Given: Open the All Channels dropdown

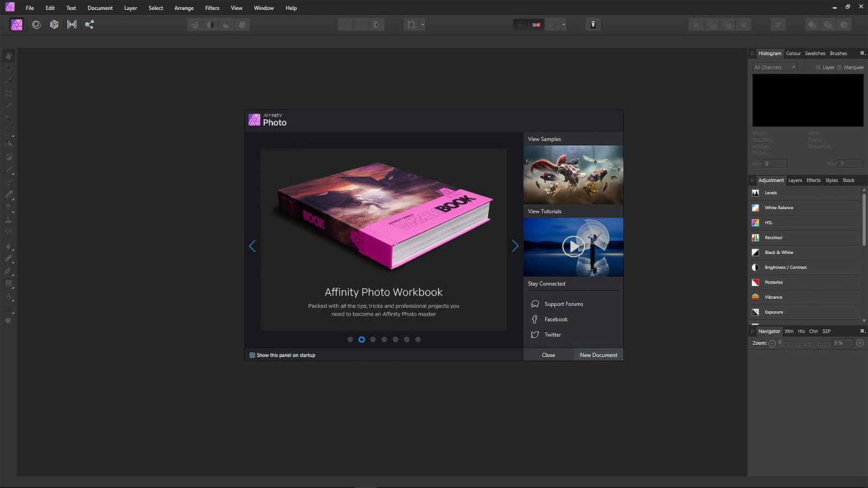Looking at the screenshot, I should (775, 67).
